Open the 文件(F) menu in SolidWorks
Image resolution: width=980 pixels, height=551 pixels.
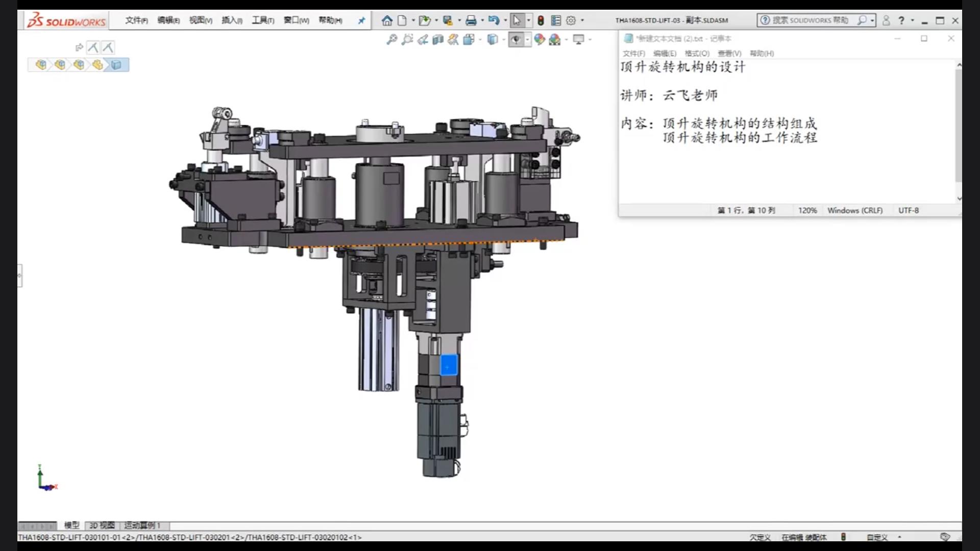click(x=136, y=20)
